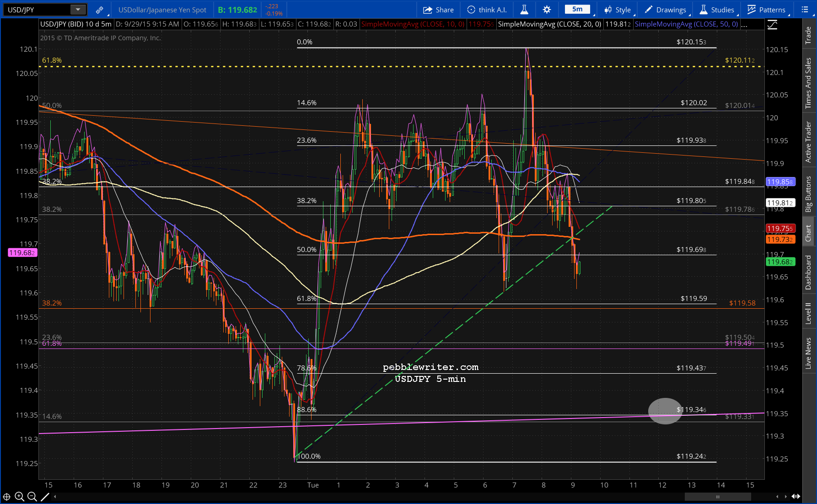Viewport: 817px width, 504px height.
Task: Expand the USD/JPY symbol dropdown
Action: [78, 10]
